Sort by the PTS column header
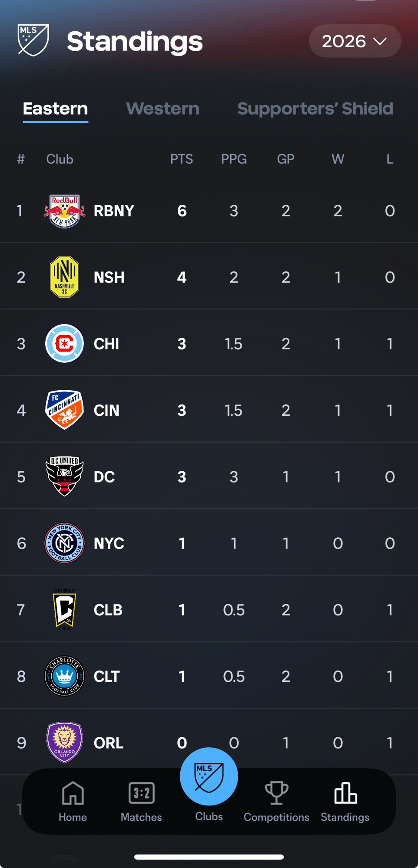Image resolution: width=418 pixels, height=868 pixels. [x=182, y=159]
